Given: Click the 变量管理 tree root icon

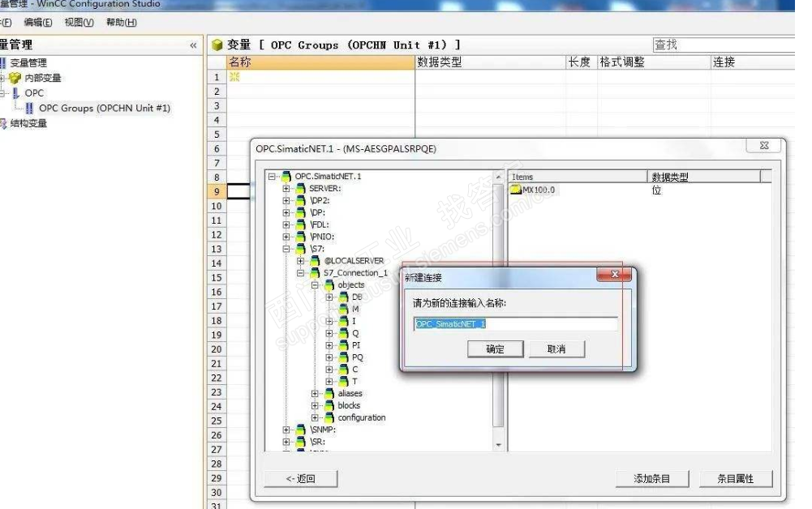Looking at the screenshot, I should pos(2,63).
